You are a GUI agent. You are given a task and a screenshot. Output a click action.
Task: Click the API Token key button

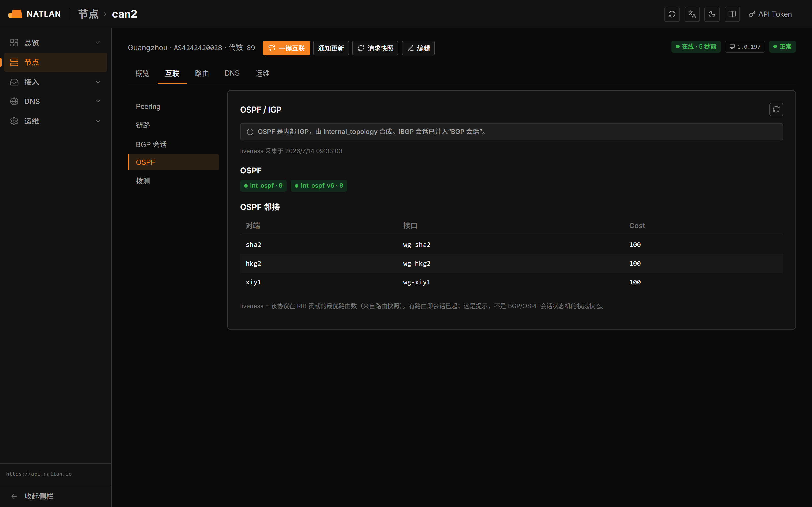(770, 14)
